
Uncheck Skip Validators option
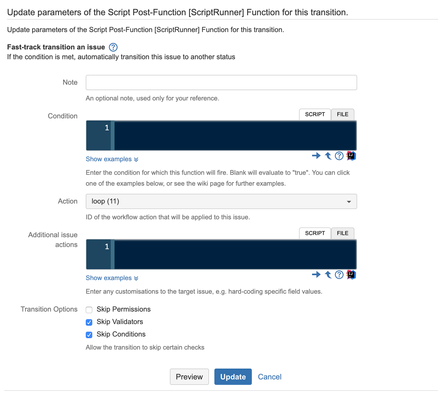click(x=89, y=322)
